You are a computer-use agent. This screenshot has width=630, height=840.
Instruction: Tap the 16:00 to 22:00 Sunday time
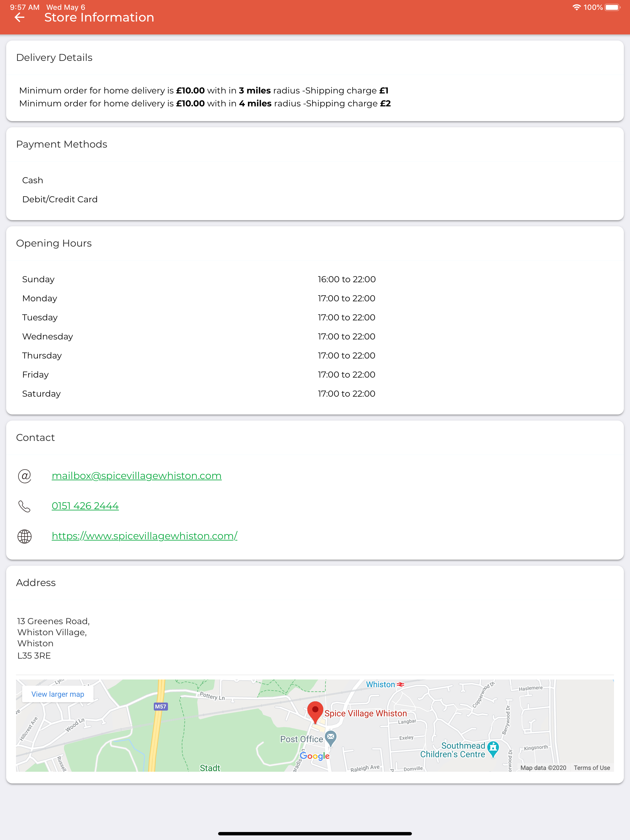[x=347, y=279]
